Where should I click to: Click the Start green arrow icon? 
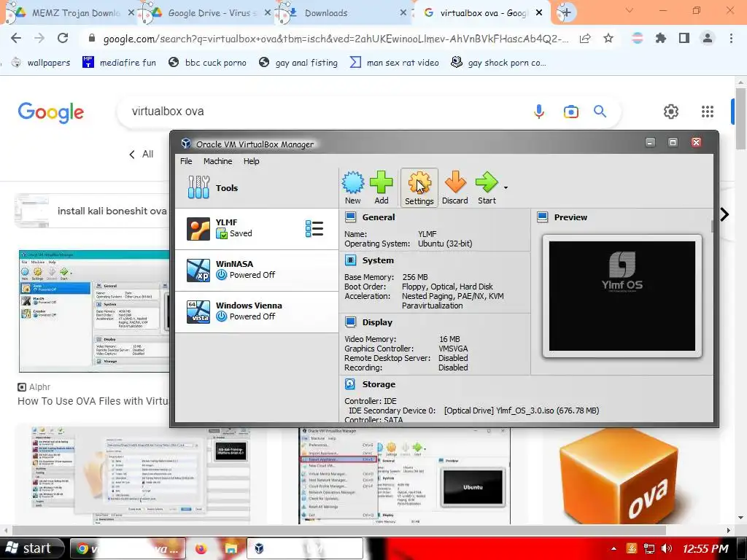coord(487,187)
